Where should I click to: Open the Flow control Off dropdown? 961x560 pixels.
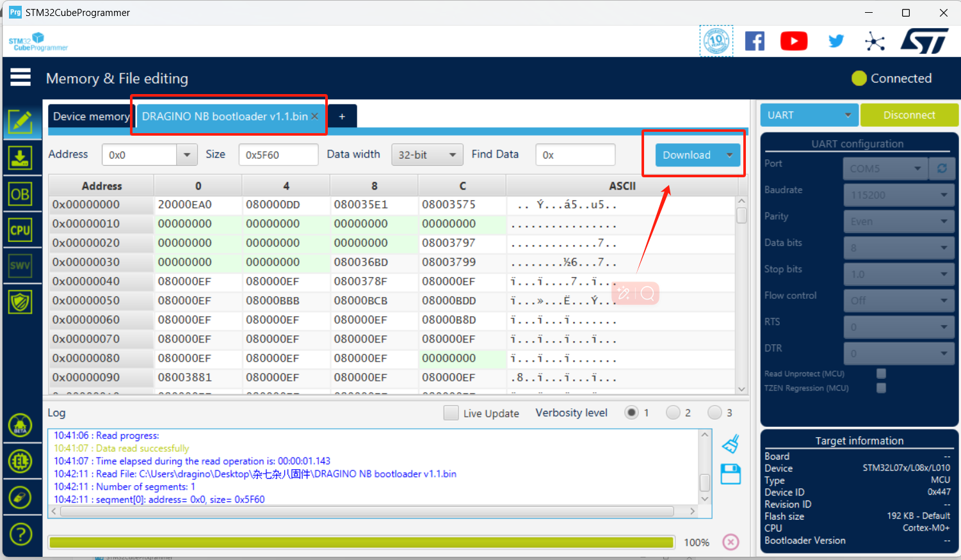(x=899, y=301)
